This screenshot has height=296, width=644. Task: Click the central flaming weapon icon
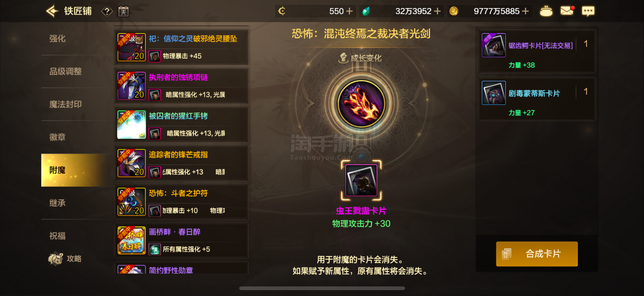(361, 103)
